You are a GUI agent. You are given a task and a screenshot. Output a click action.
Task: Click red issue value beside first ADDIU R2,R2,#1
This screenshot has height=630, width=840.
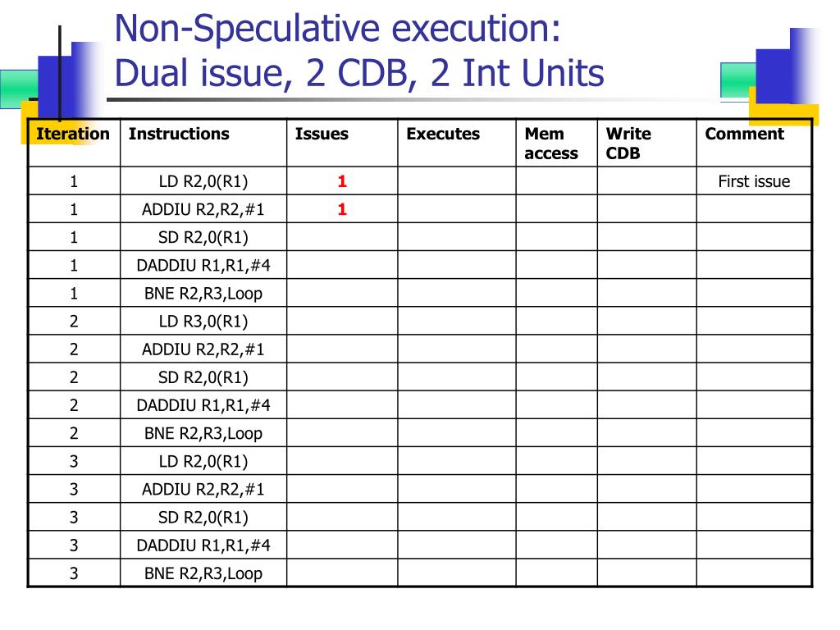pyautogui.click(x=342, y=209)
